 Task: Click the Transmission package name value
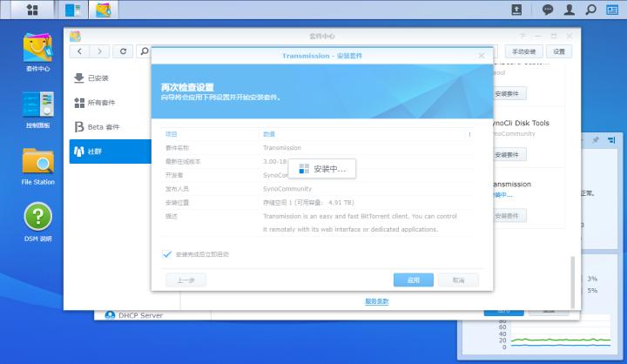(282, 148)
